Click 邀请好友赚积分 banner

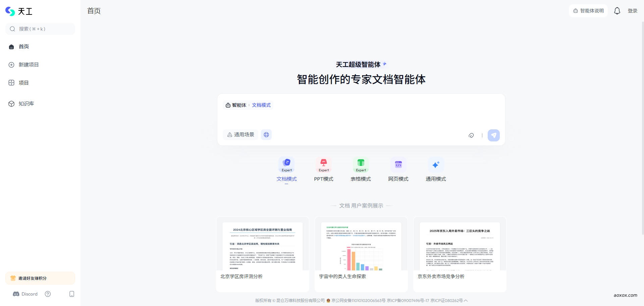40,278
